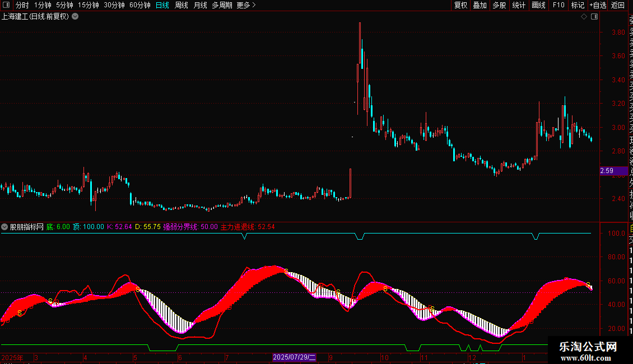Viewport: 633px width, 364px height.
Task: Toggle the side panel icon beside the diamond
Action: coord(594,17)
